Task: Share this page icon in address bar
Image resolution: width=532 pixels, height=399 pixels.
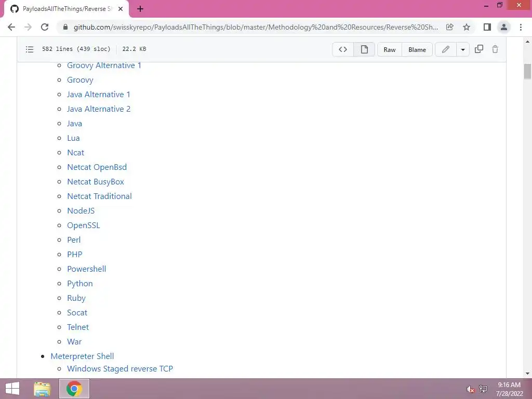Action: (449, 27)
